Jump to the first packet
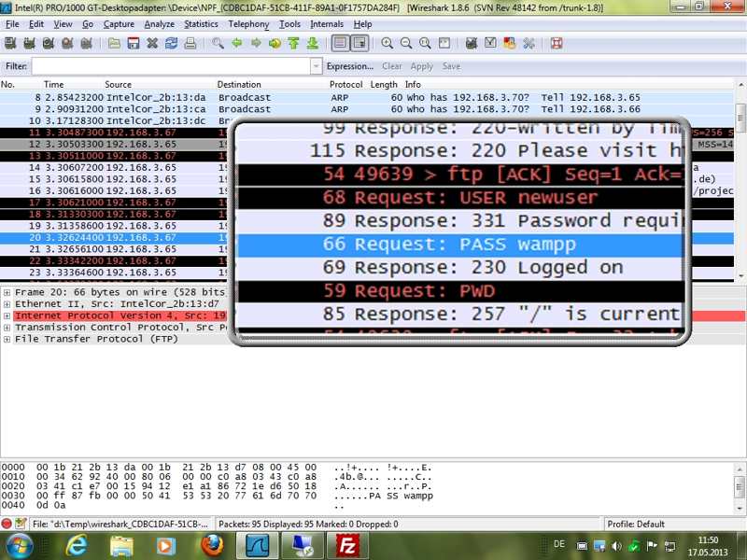Viewport: 747px width, 560px height. coord(294,44)
